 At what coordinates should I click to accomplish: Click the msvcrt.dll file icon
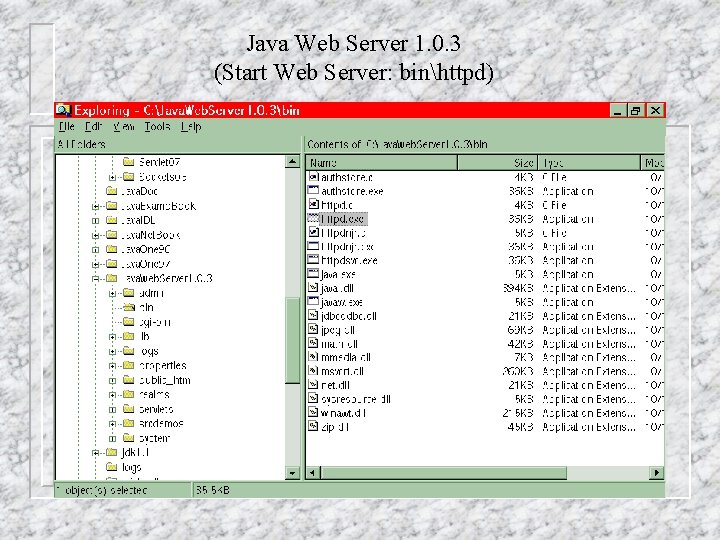coord(313,371)
